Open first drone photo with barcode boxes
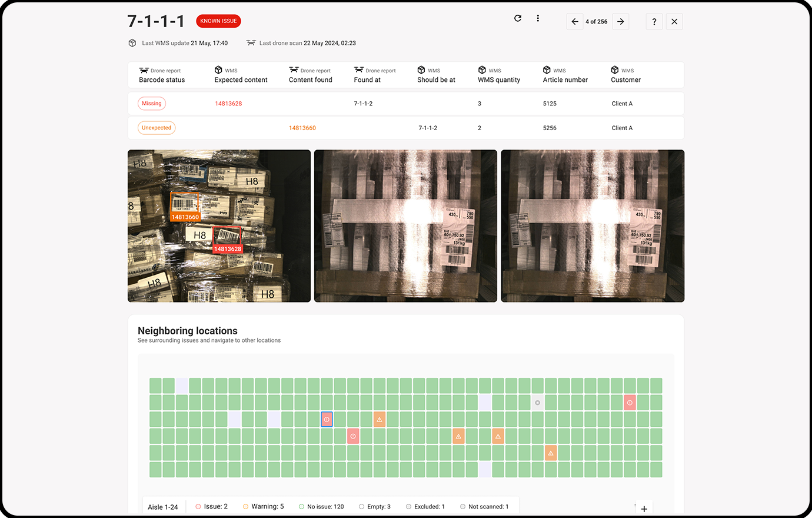812x518 pixels. pyautogui.click(x=219, y=226)
